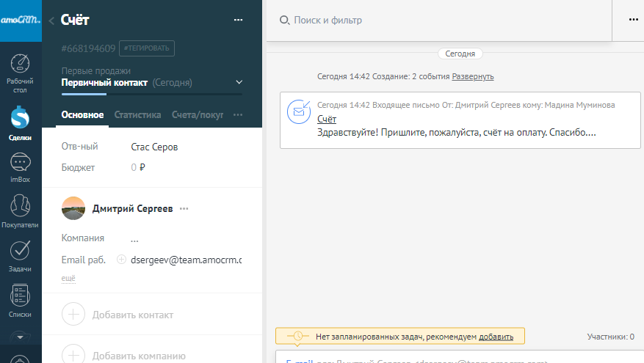Click the Поиск и фильтр search field
This screenshot has height=363, width=644.
coord(441,21)
